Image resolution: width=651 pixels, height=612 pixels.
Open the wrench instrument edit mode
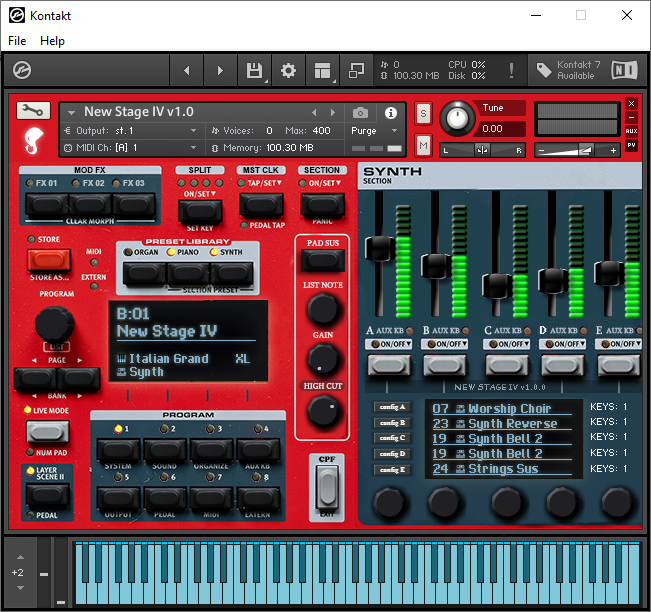(33, 110)
